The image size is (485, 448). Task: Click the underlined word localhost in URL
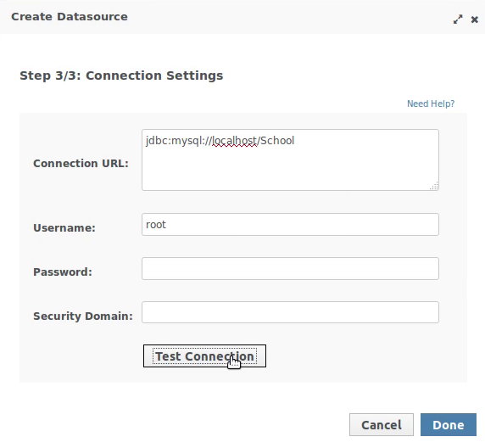pos(235,141)
